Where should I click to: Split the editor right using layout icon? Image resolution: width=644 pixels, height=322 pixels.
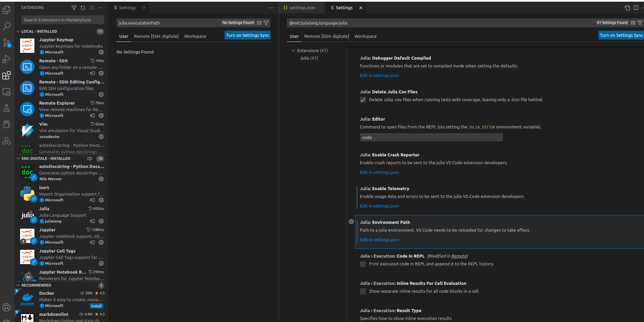[636, 7]
